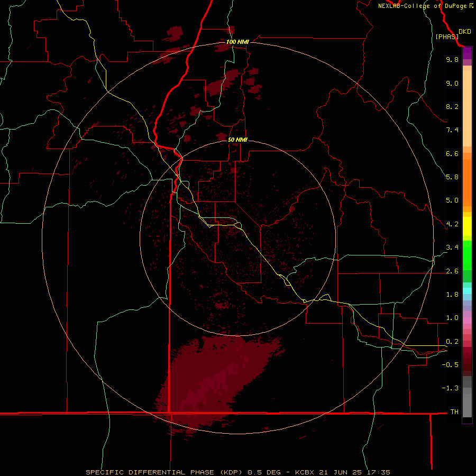Pick the yellow band of the color bar
The width and height of the screenshot is (476, 476).
467,226
